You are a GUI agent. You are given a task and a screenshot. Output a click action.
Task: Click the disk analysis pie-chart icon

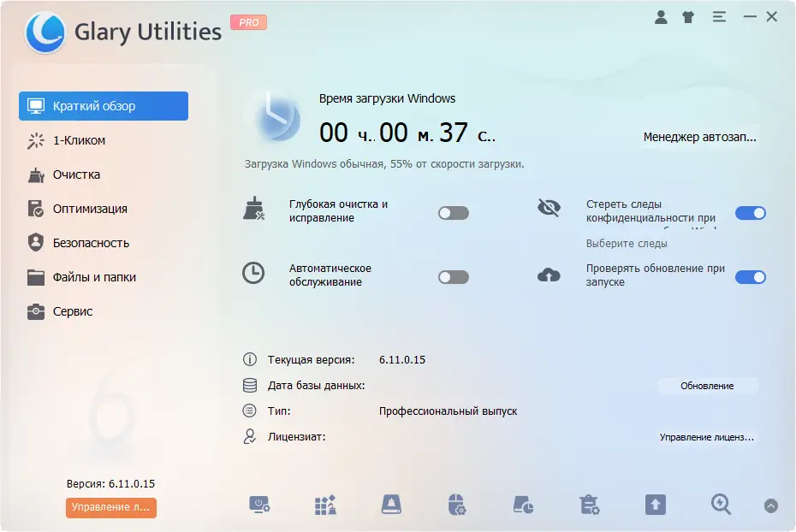point(522,505)
